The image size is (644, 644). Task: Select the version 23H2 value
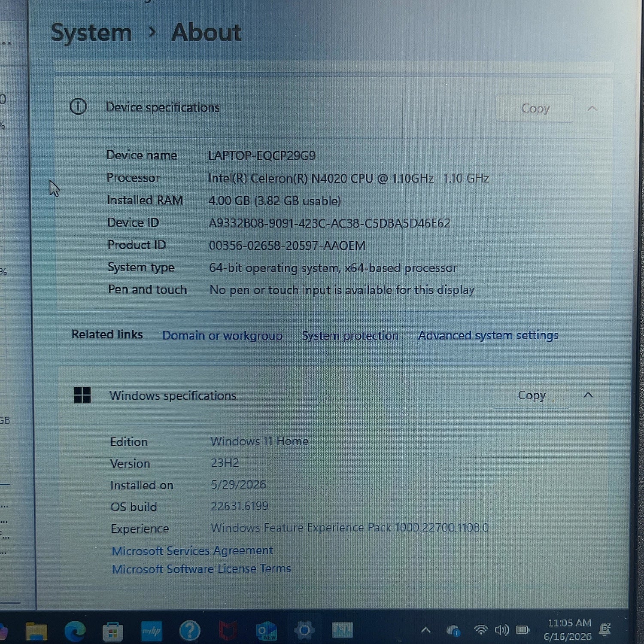point(225,463)
